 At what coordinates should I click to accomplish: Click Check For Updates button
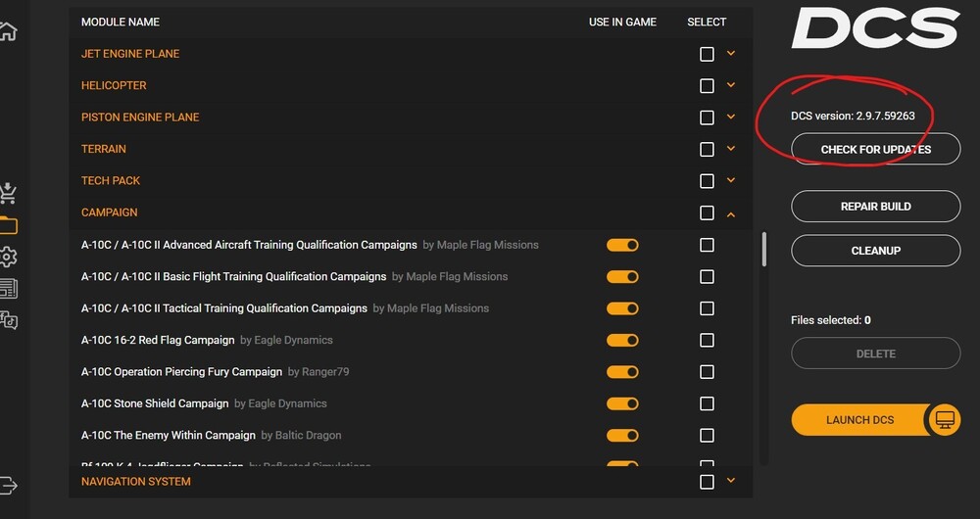[x=875, y=149]
